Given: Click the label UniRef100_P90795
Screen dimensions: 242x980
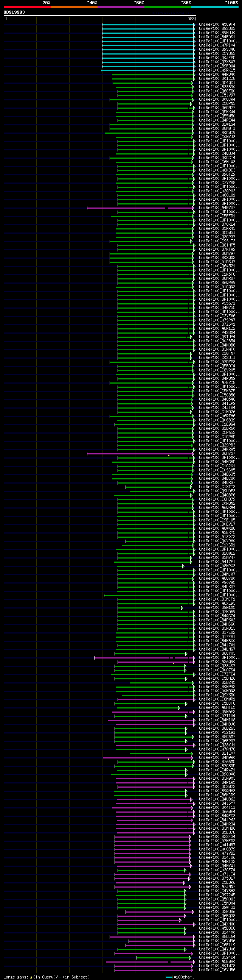Looking at the screenshot, I should (x=217, y=583).
